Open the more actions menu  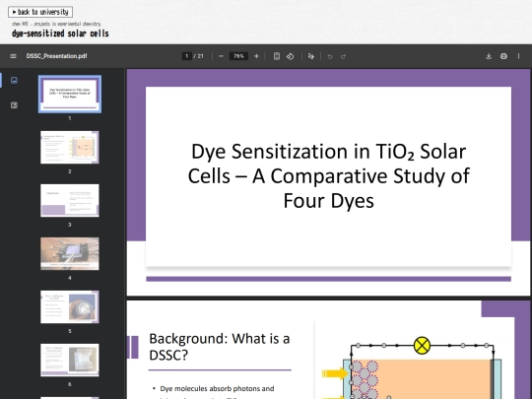(518, 56)
